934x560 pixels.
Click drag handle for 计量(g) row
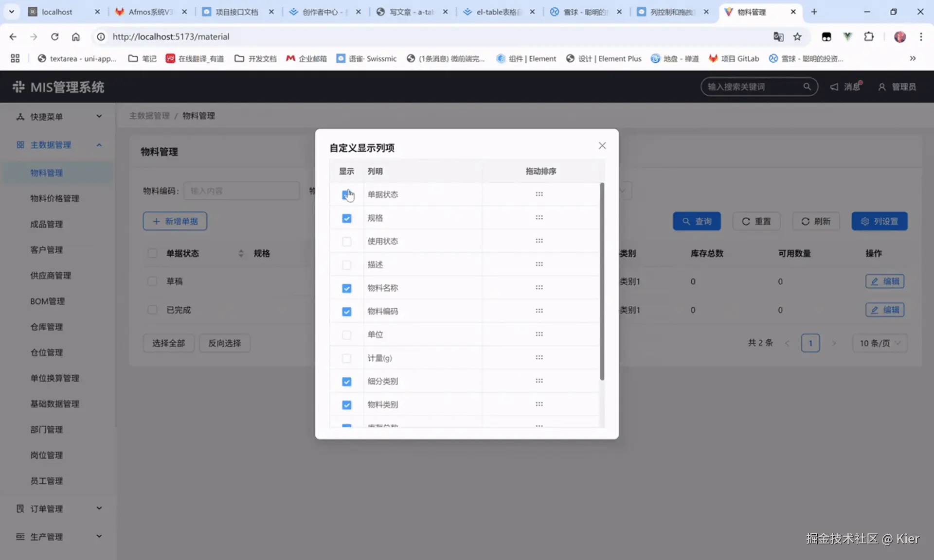(x=539, y=358)
